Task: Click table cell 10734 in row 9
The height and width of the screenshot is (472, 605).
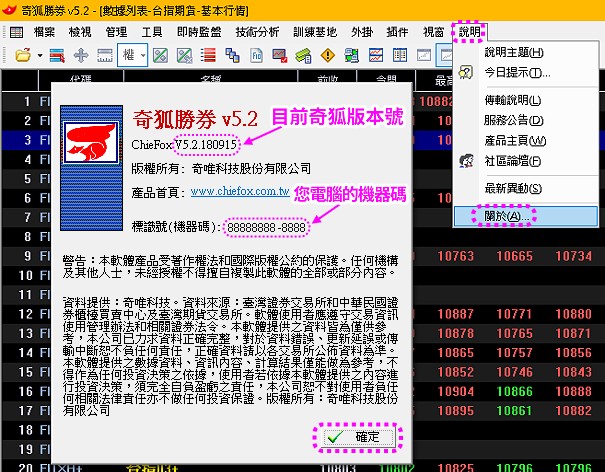Action: tap(573, 256)
